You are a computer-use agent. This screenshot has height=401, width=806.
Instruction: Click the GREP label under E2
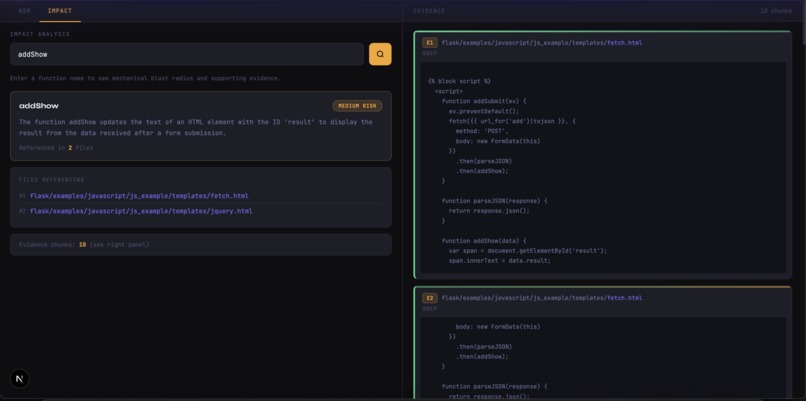pyautogui.click(x=430, y=308)
